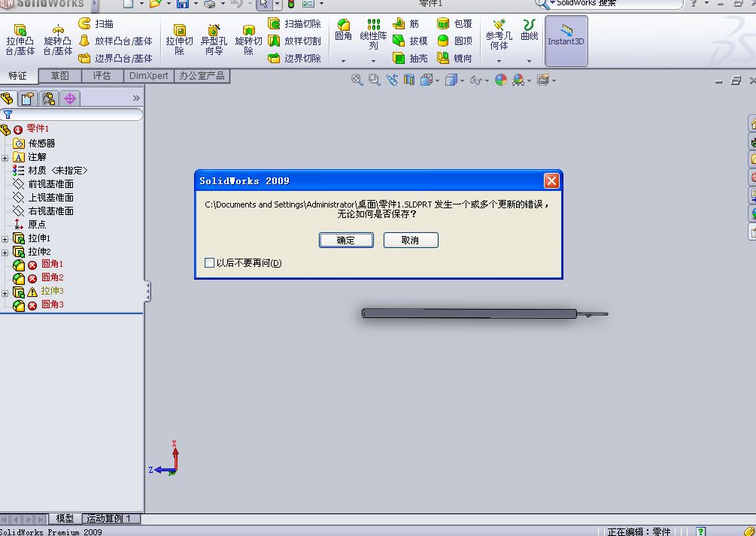Click the edit appearance color sphere icon
The height and width of the screenshot is (536, 756).
(x=501, y=80)
